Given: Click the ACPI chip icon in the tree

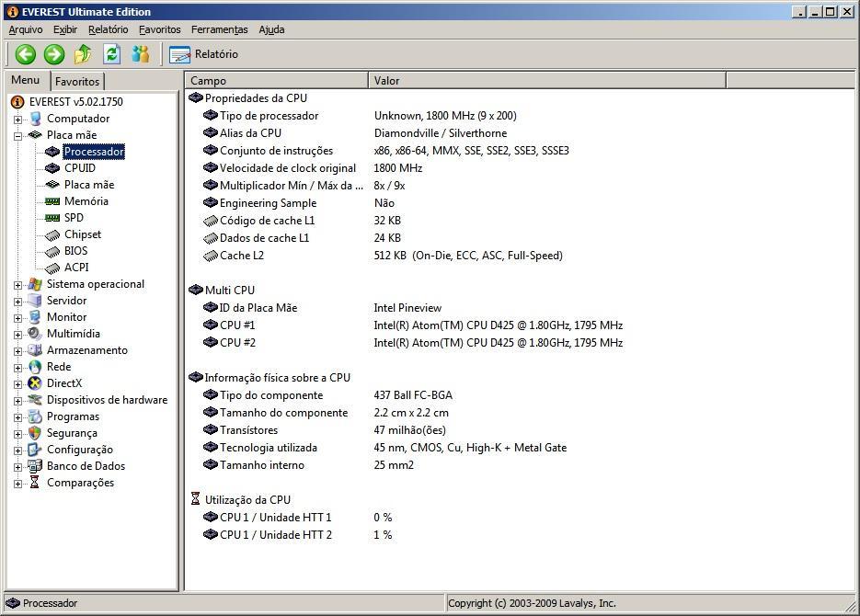Looking at the screenshot, I should click(x=52, y=268).
